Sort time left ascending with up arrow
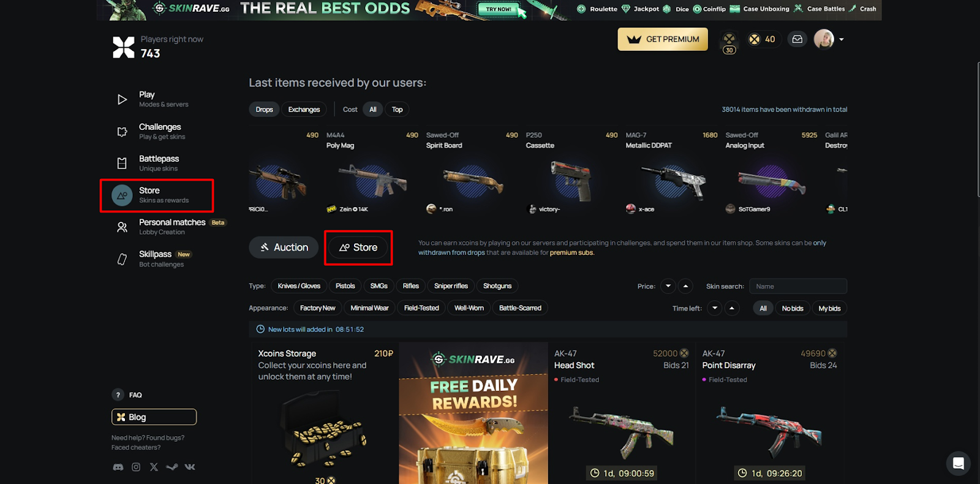The height and width of the screenshot is (484, 980). click(732, 308)
